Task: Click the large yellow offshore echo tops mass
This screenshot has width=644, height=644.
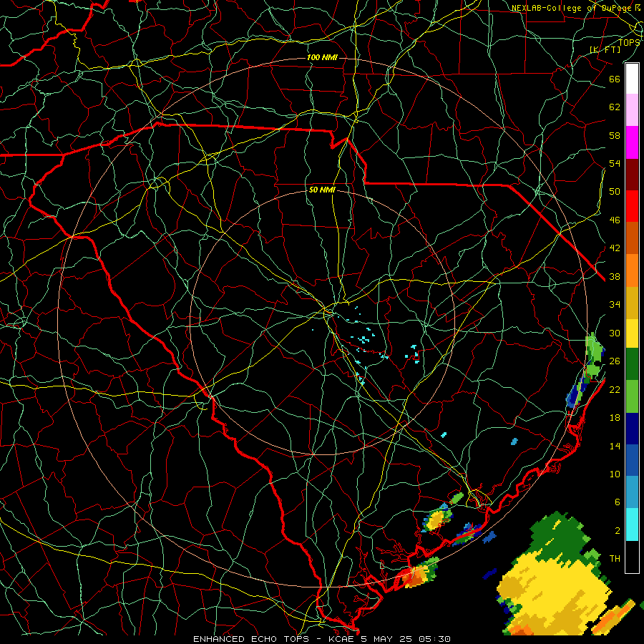Action: tap(552, 593)
